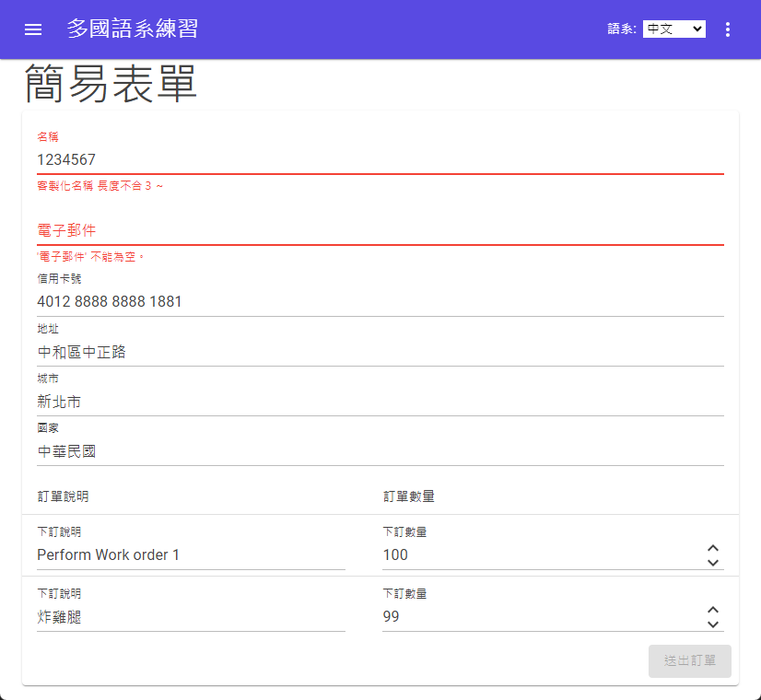The height and width of the screenshot is (700, 761).
Task: Increment the 99 quantity using up arrow
Action: pos(712,611)
